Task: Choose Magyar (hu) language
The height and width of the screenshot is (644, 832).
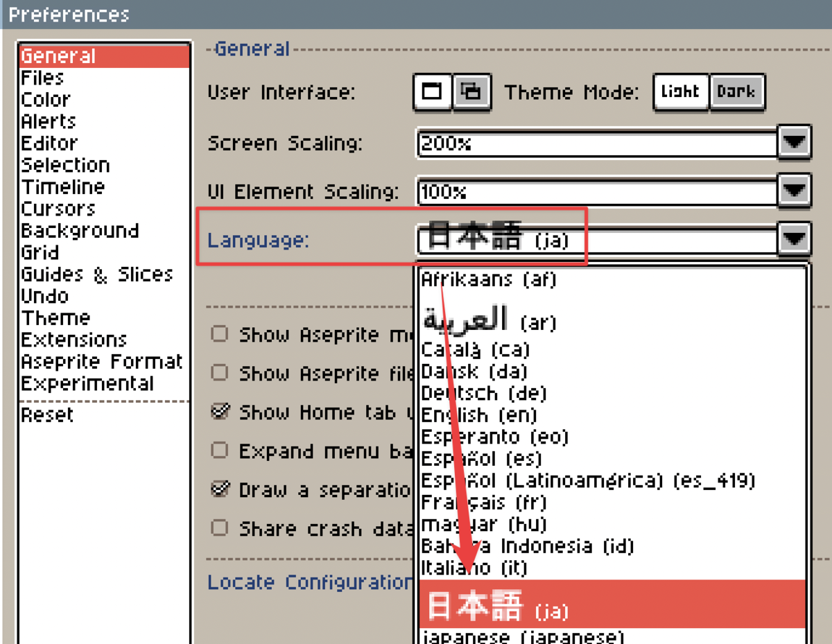Action: [x=612, y=524]
